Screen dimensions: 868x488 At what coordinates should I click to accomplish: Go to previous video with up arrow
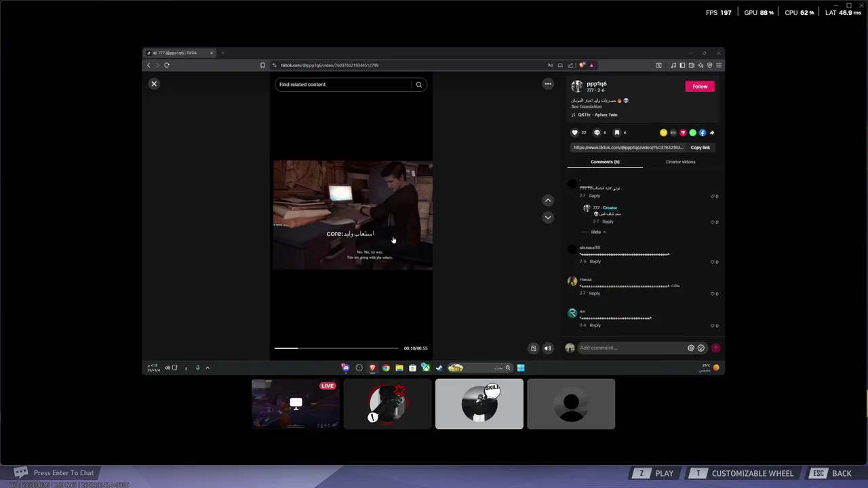coord(548,201)
